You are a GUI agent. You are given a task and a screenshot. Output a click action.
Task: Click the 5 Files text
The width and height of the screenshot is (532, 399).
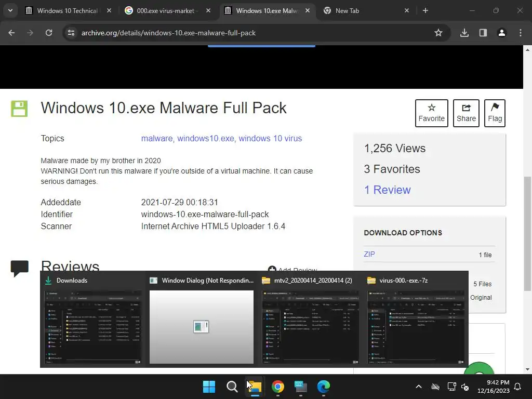point(483,284)
